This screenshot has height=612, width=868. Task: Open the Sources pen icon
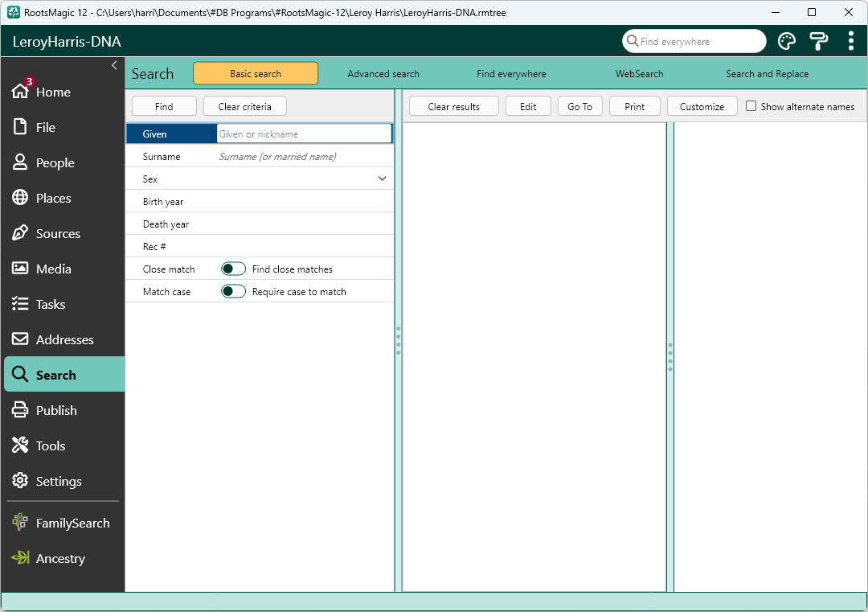point(20,233)
